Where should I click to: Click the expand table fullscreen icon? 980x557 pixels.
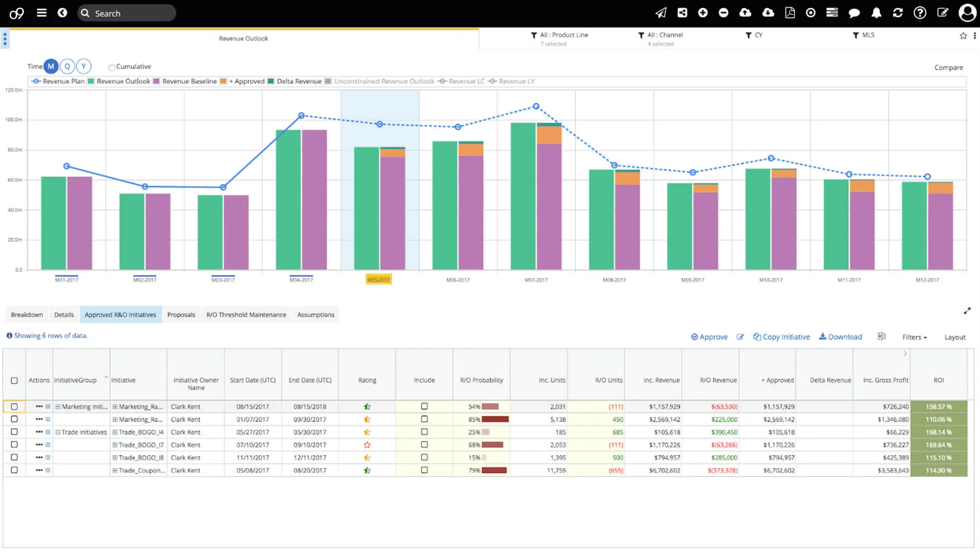[967, 311]
